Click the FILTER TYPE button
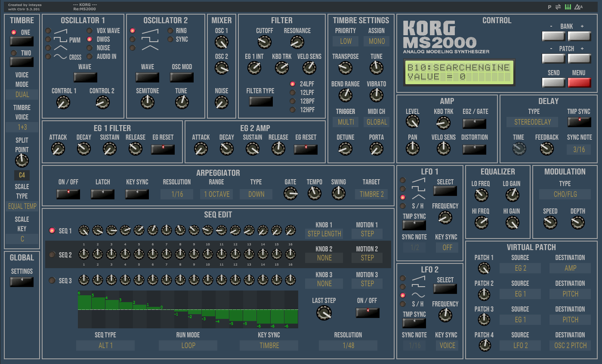 261,101
